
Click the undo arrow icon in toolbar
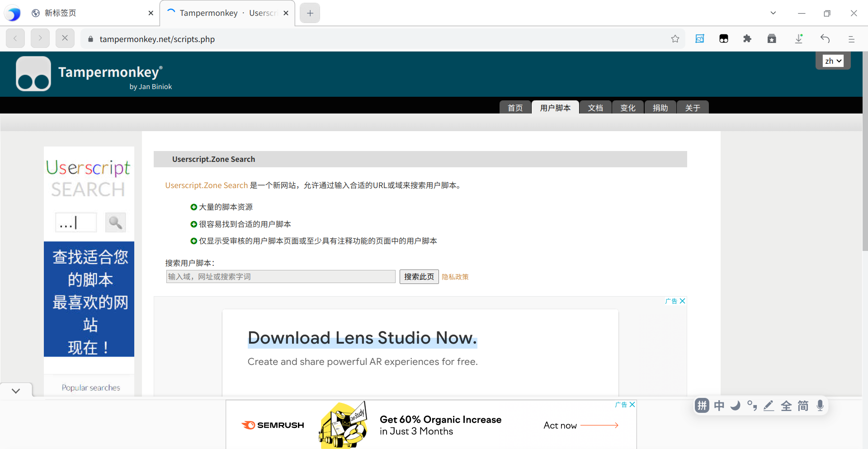click(x=825, y=39)
